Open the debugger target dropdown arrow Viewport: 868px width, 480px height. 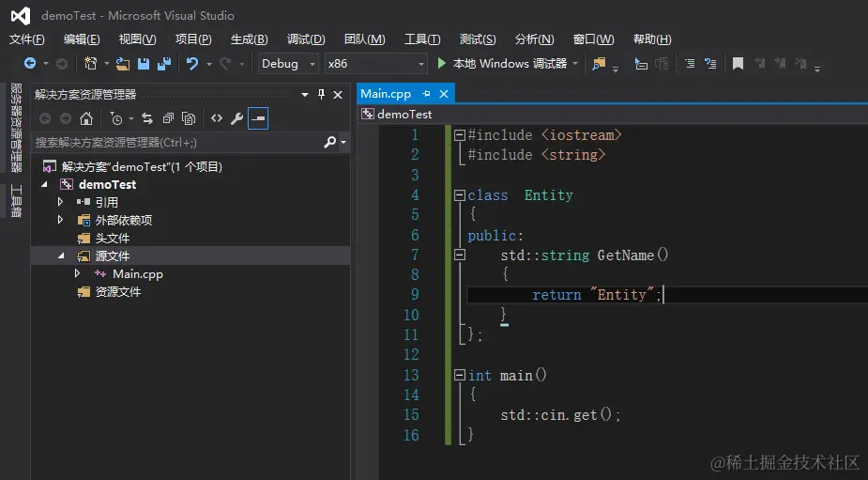[x=575, y=64]
